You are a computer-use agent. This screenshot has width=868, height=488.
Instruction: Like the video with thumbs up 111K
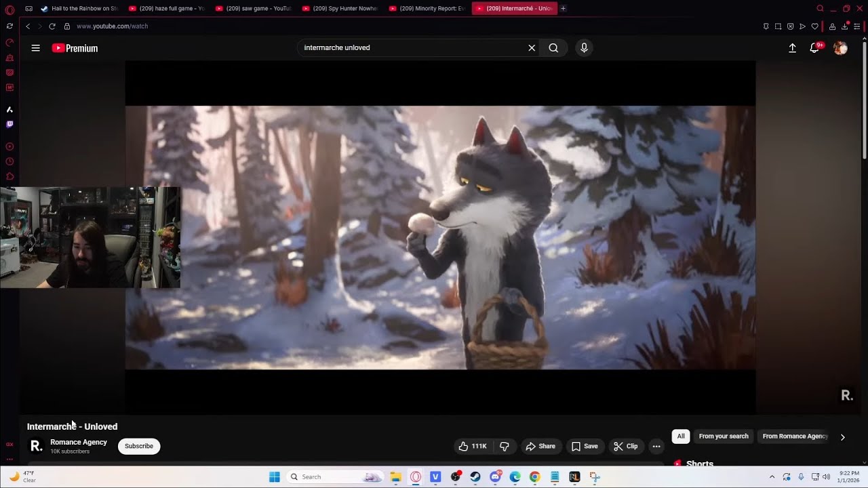pyautogui.click(x=473, y=446)
